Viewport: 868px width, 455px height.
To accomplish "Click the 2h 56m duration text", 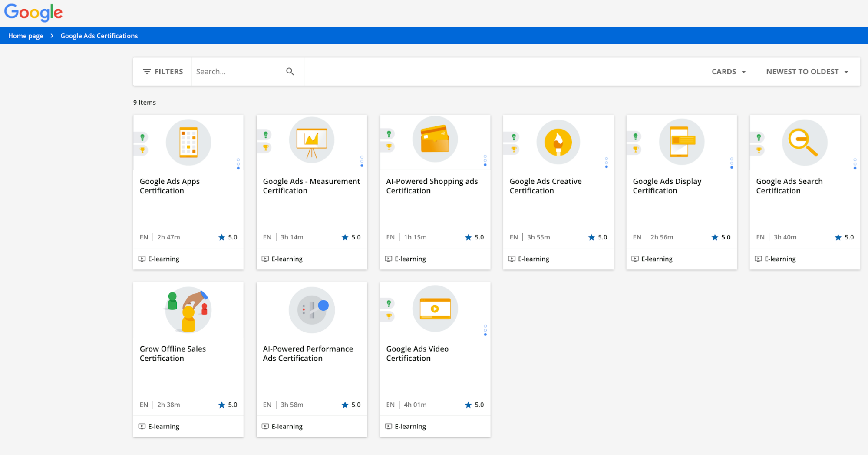I will coord(662,237).
